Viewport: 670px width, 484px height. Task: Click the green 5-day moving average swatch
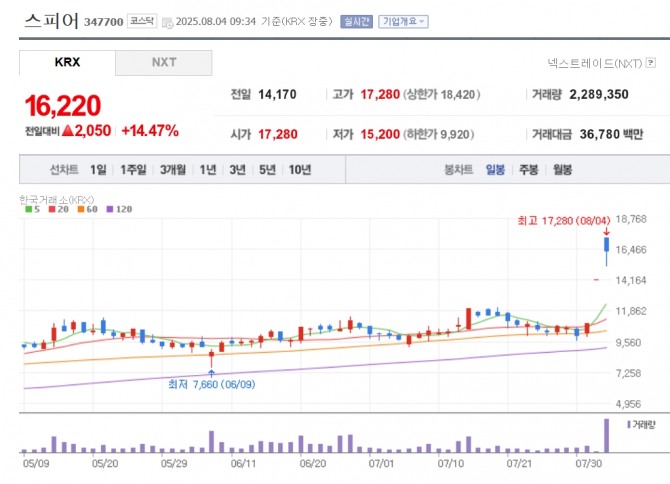point(29,209)
